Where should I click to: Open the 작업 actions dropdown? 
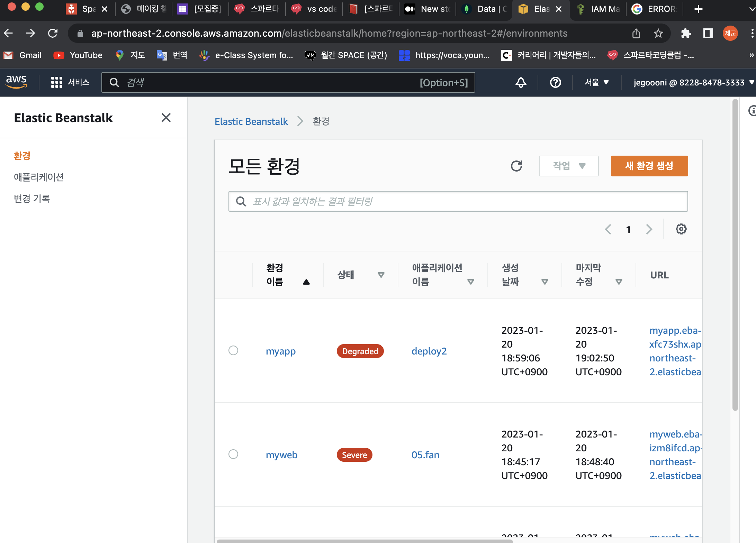click(569, 166)
